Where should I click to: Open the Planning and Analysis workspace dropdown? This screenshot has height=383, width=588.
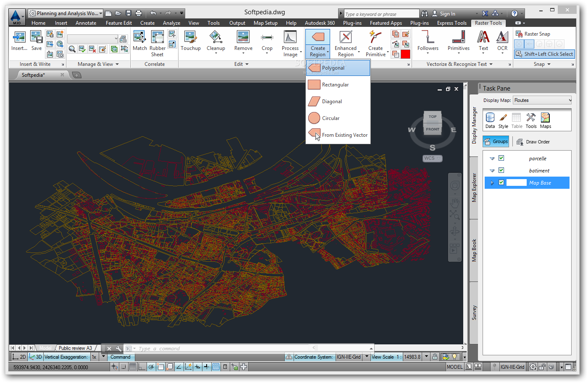point(66,13)
